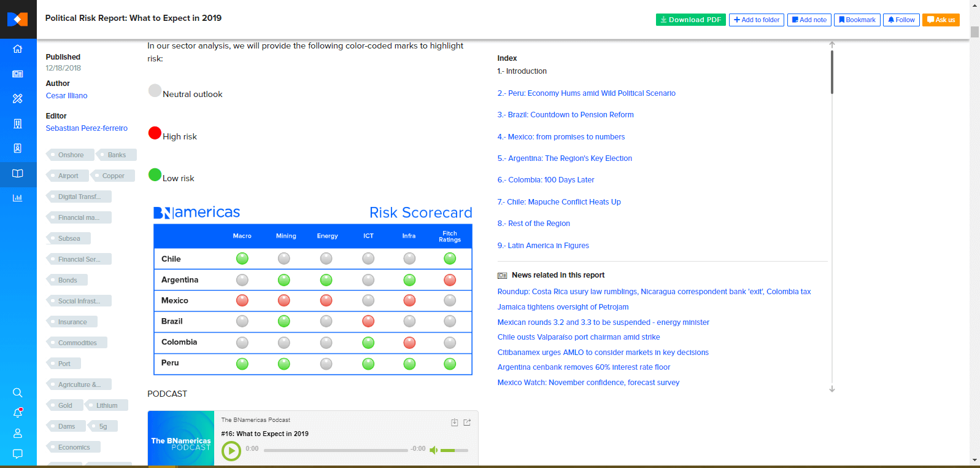Open the Projects tools icon in the sidebar
The image size is (980, 468).
18,98
